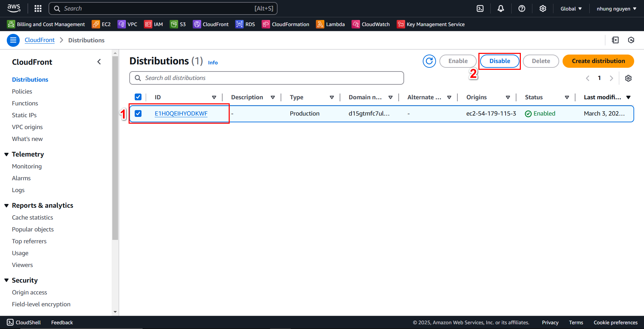Uncheck the E1H0QEIHYODKWF row checkbox
The width and height of the screenshot is (644, 329).
click(x=138, y=114)
